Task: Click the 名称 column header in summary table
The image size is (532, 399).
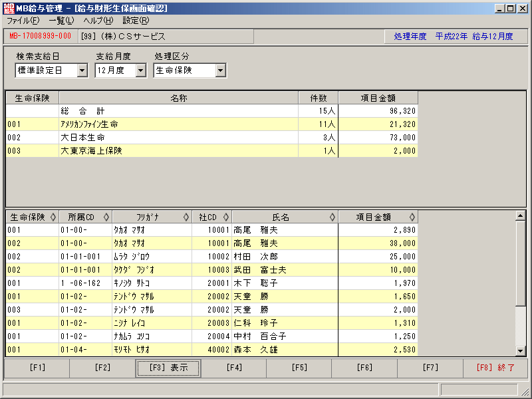Action: (x=179, y=98)
